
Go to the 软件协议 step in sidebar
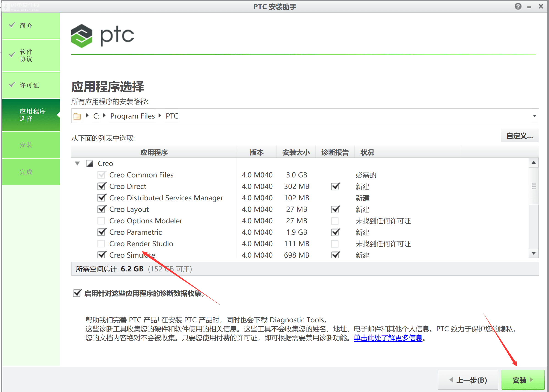(x=31, y=55)
